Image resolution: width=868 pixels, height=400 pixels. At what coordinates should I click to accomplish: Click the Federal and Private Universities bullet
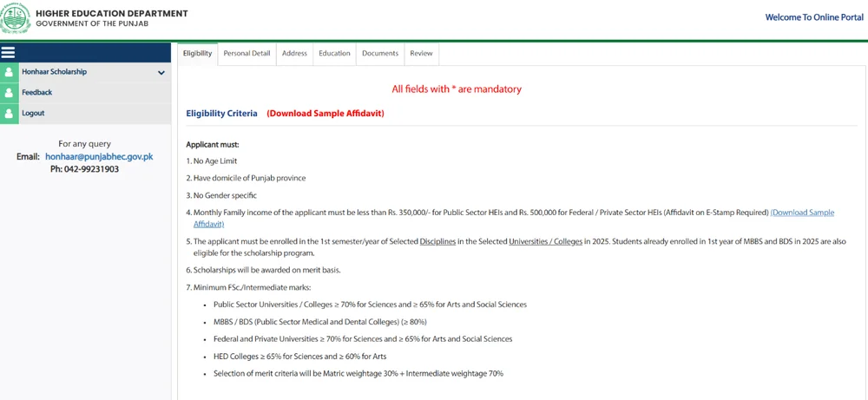363,338
